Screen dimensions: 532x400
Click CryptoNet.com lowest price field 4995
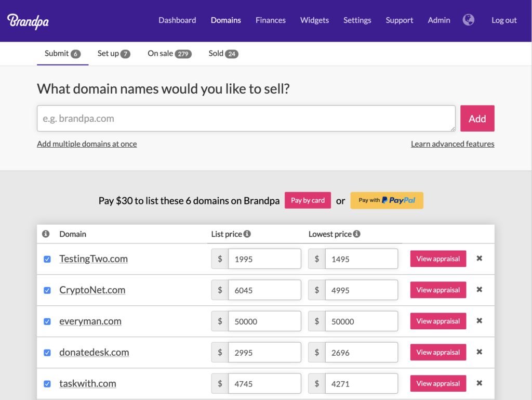(362, 290)
